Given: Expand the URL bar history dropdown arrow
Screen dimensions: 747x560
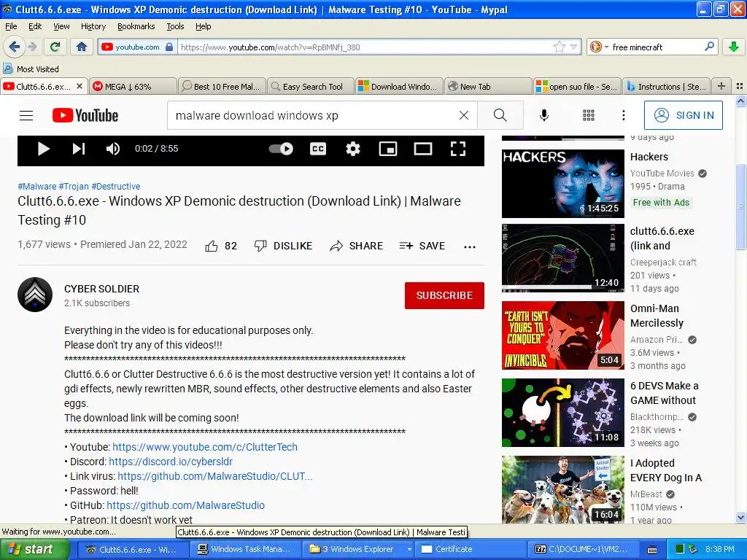Looking at the screenshot, I should tap(573, 47).
